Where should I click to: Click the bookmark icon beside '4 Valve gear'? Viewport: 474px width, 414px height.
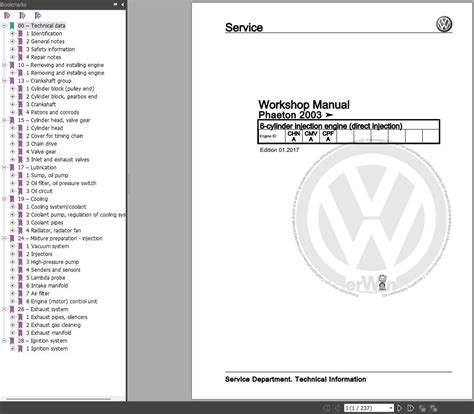click(x=20, y=152)
